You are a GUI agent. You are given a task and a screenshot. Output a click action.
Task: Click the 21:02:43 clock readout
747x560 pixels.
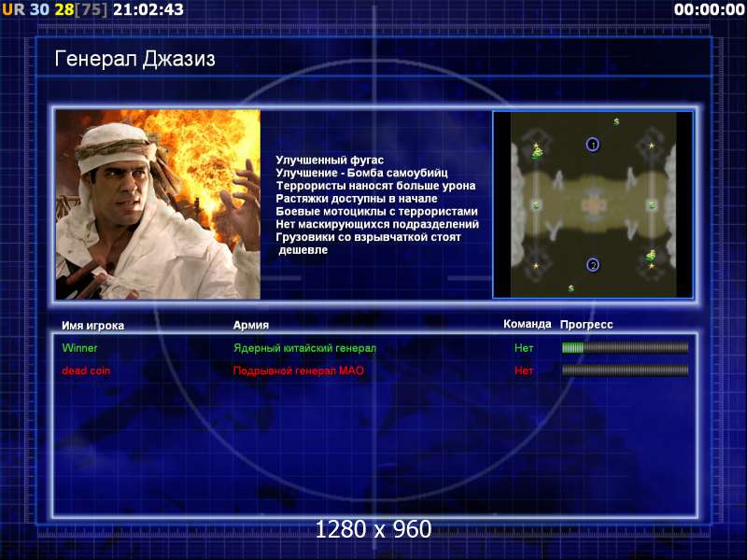pos(148,9)
